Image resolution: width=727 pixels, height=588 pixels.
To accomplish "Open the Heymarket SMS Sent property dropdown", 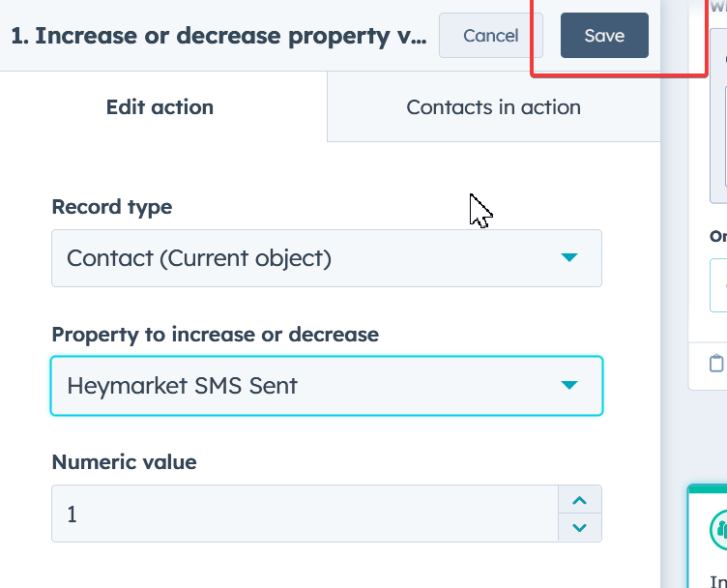I will 326,386.
